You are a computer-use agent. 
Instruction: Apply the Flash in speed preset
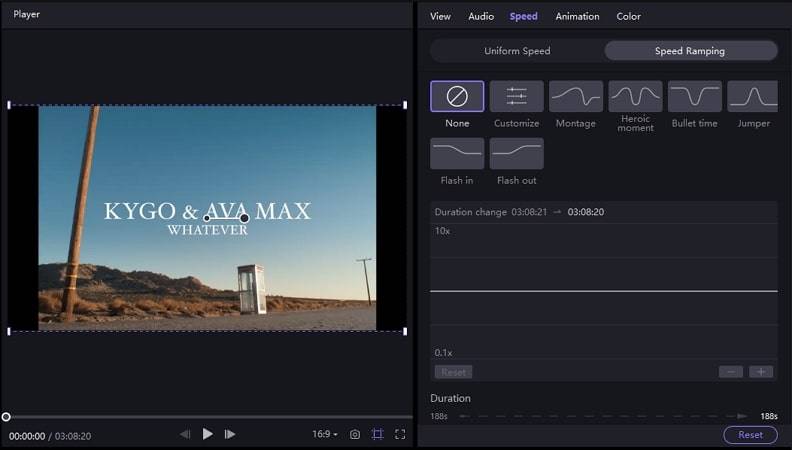click(x=457, y=154)
